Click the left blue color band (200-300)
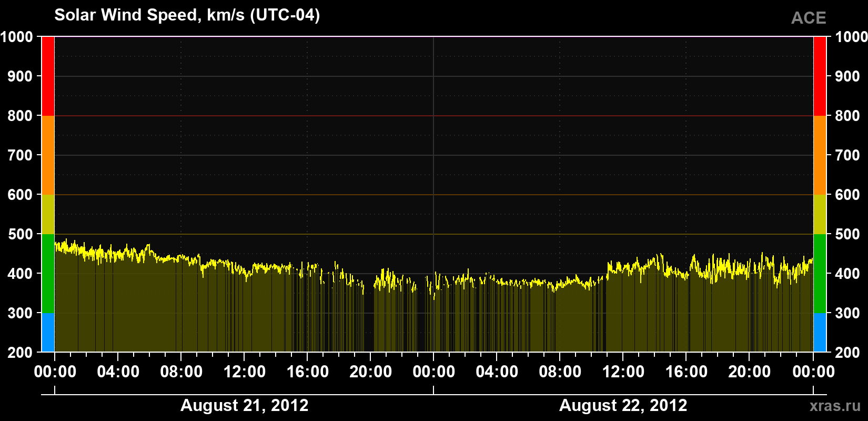This screenshot has height=421, width=868. point(48,333)
